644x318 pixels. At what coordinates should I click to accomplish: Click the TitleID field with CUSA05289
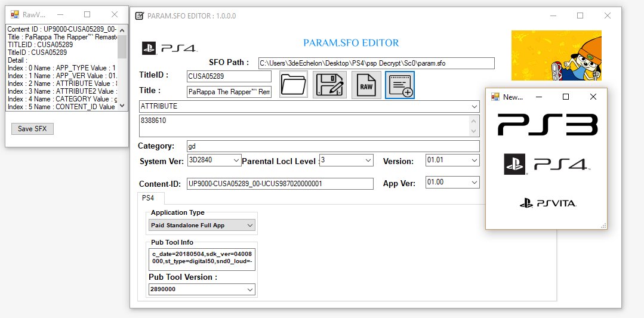229,76
